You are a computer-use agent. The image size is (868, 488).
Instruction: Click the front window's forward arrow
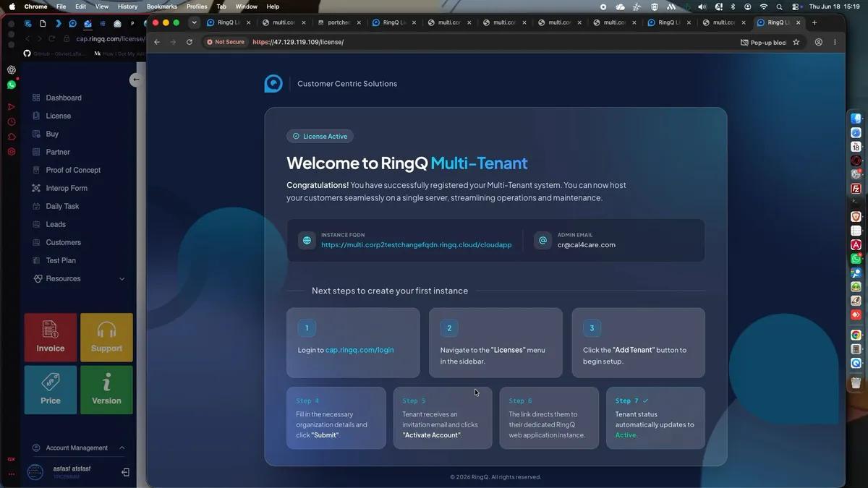coord(173,42)
